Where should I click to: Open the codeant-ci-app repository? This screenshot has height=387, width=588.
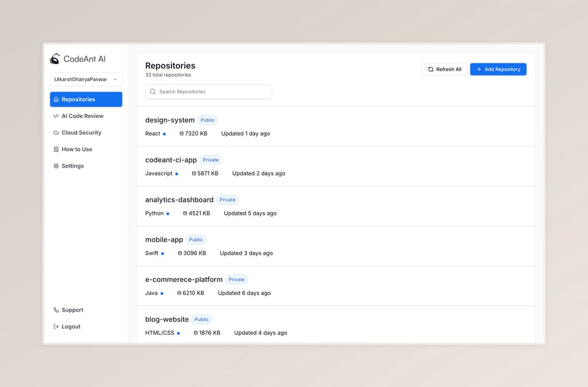(171, 160)
